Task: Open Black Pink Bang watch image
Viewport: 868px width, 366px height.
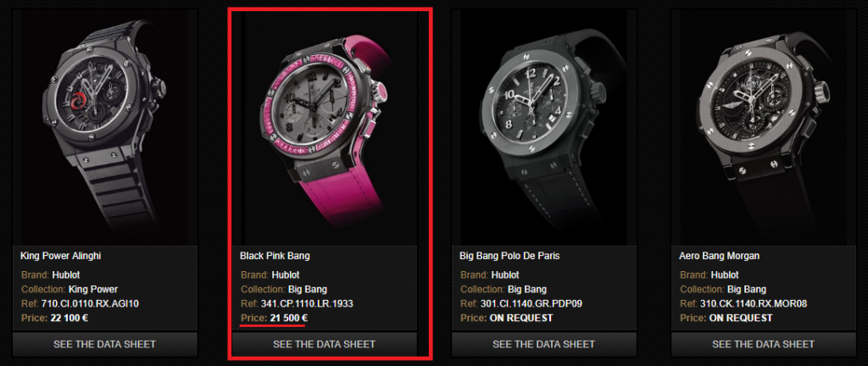Action: click(325, 127)
